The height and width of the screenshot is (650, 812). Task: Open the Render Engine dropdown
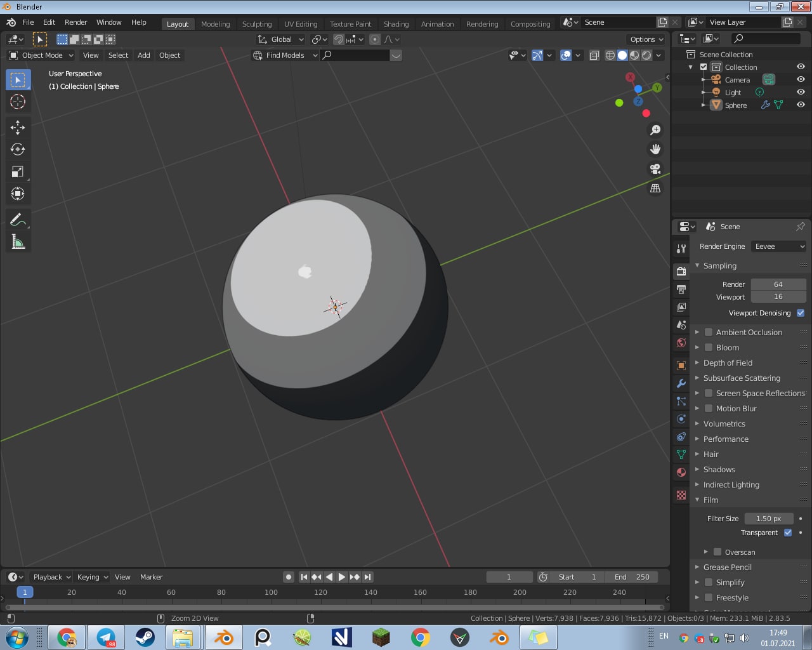(x=778, y=246)
